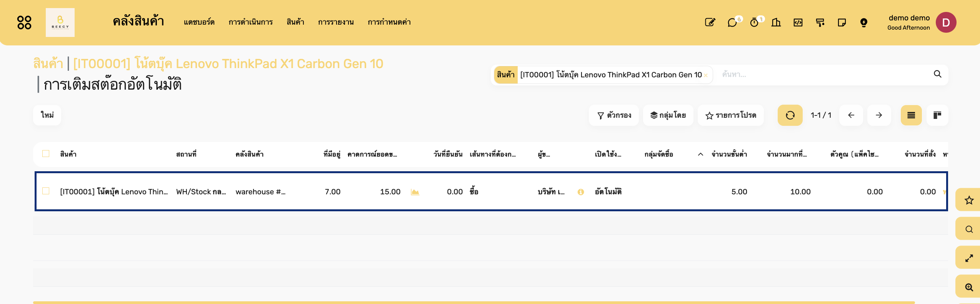The width and height of the screenshot is (980, 304).
Task: Click the ซื้อ route cell
Action: click(x=474, y=192)
